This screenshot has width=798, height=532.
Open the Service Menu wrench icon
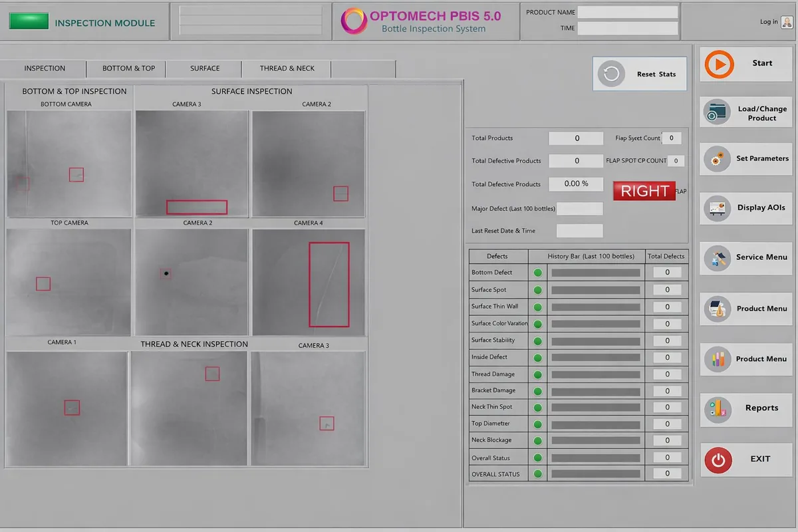pos(717,258)
